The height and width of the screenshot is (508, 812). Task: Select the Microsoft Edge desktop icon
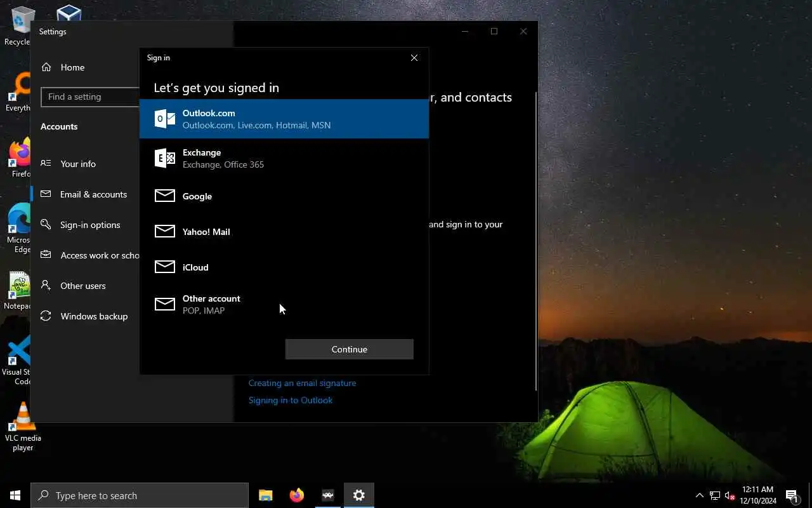click(x=19, y=228)
